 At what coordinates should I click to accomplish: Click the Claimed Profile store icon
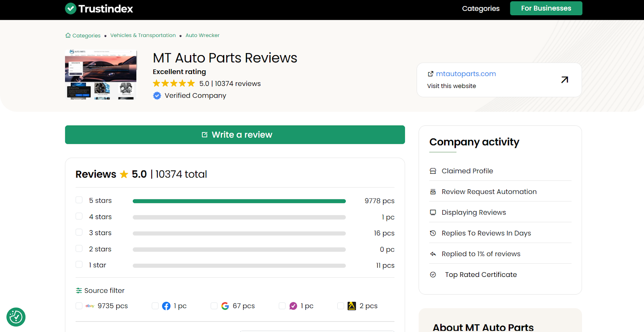pos(433,171)
